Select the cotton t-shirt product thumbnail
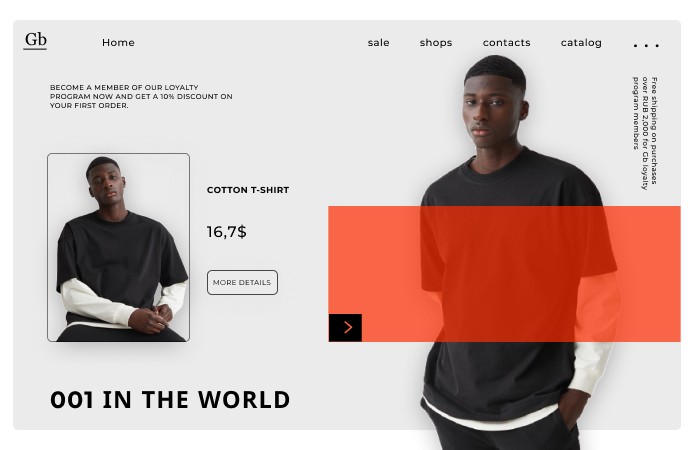Screen dimensions: 700x450 coord(118,247)
